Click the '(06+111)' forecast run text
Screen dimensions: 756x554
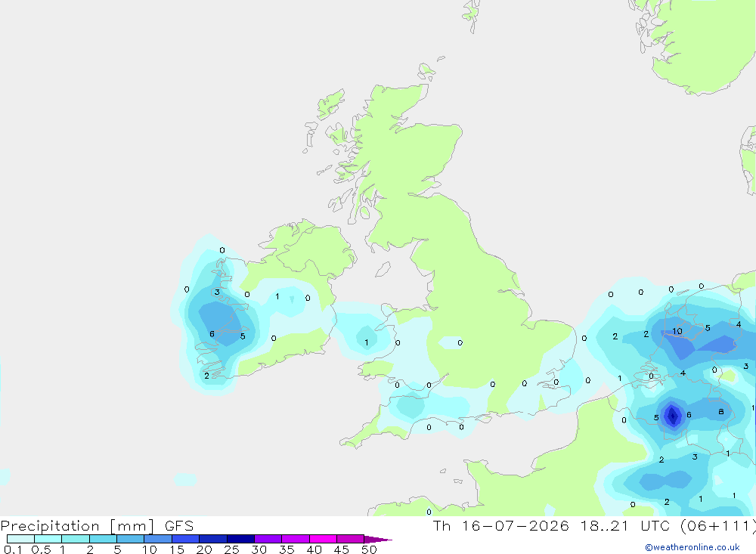[718, 526]
